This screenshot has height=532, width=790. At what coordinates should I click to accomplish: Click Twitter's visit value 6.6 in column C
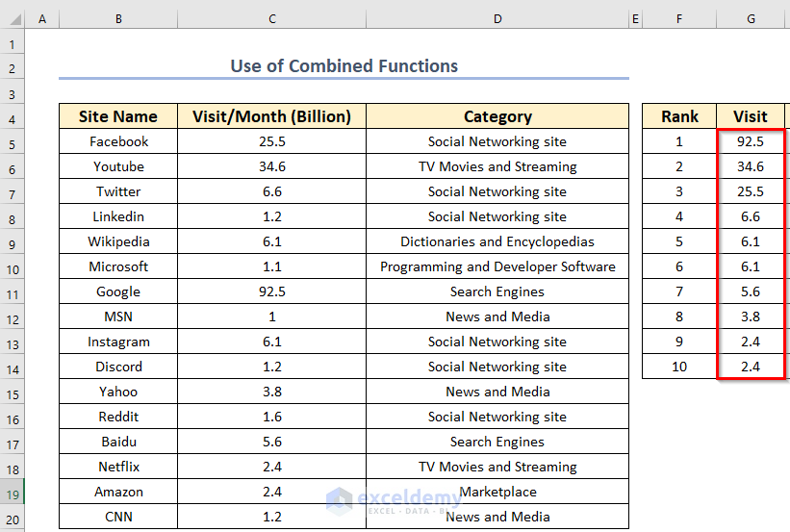(272, 191)
